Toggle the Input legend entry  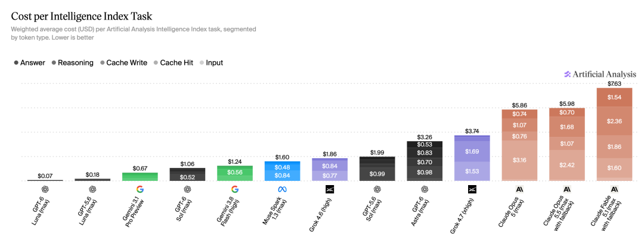coord(211,62)
